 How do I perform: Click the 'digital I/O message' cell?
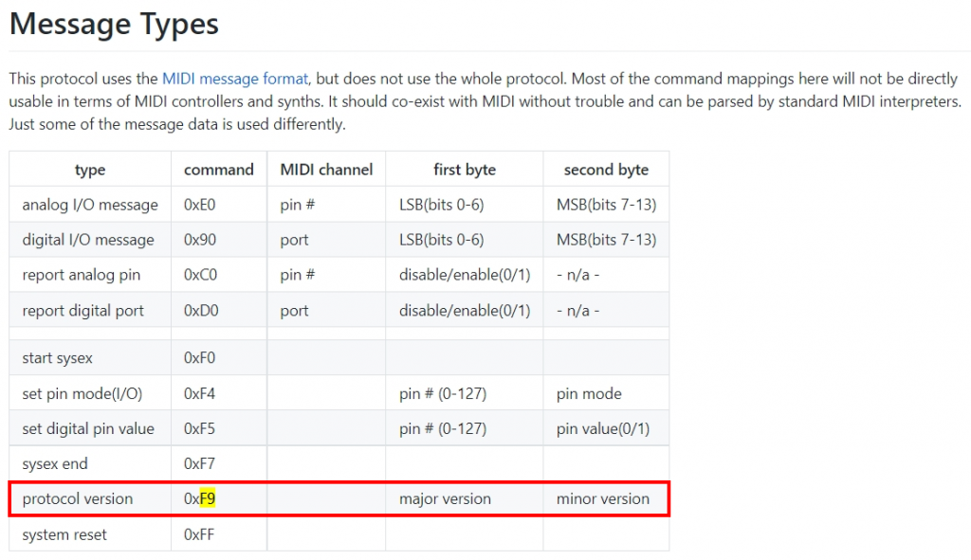88,240
